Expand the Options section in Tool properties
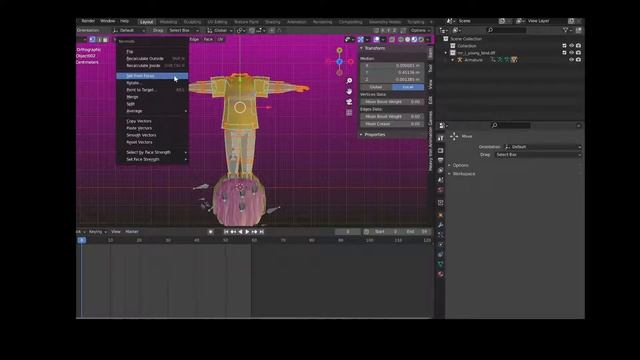Image resolution: width=640 pixels, height=360 pixels. point(460,165)
